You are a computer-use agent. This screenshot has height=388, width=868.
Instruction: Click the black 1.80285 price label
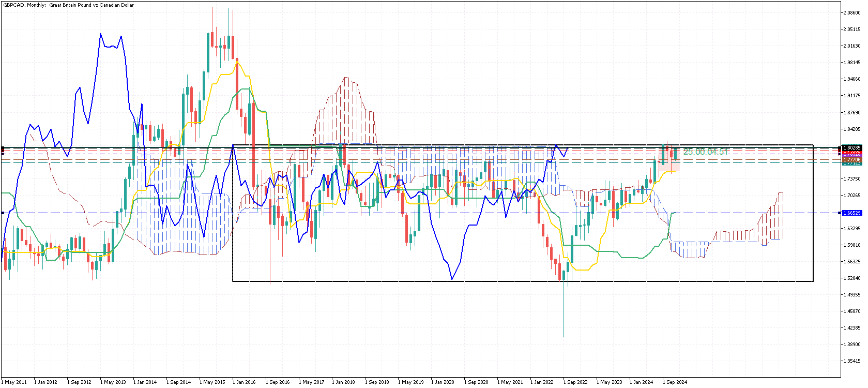click(x=852, y=148)
